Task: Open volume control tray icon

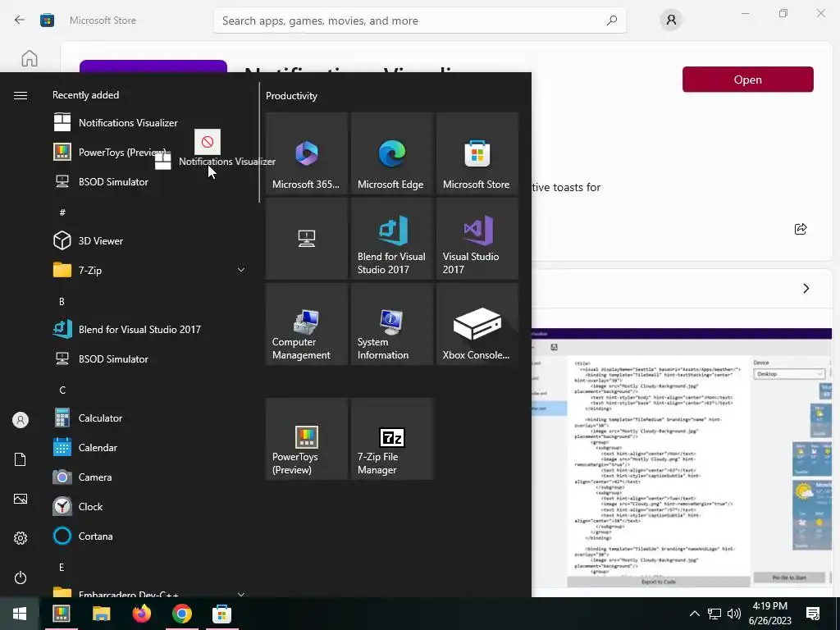Action: pyautogui.click(x=734, y=614)
